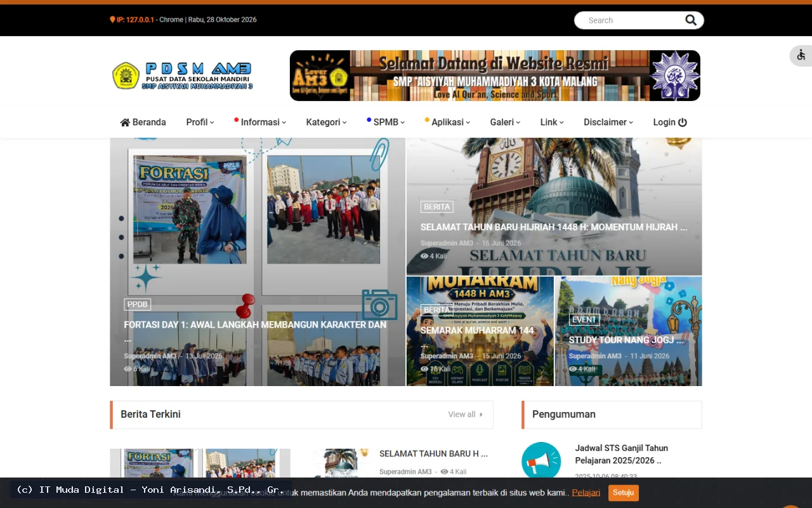This screenshot has height=508, width=812.
Task: Expand the SPMB dropdown menu
Action: (386, 122)
